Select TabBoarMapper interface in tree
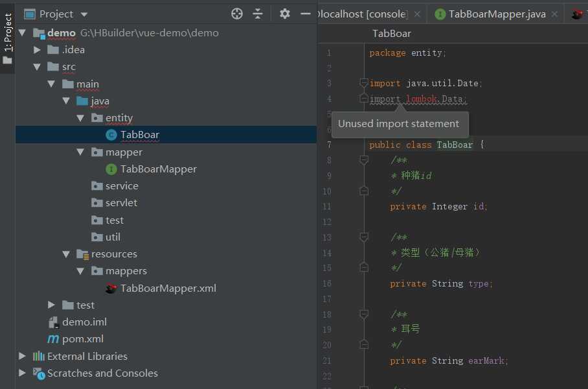Image resolution: width=588 pixels, height=389 pixels. [x=158, y=169]
